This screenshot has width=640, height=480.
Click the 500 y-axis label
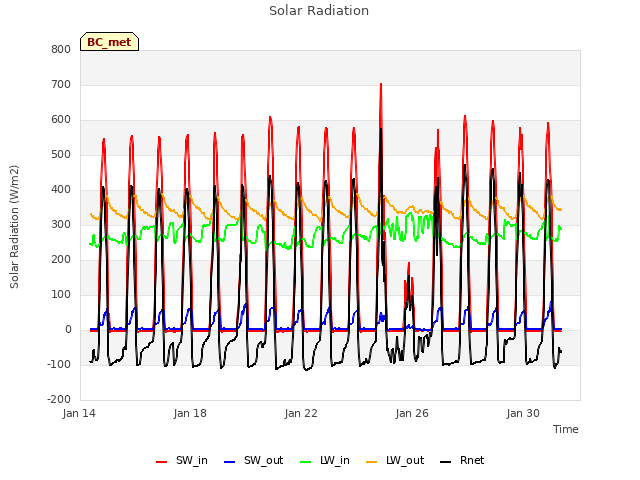point(61,155)
